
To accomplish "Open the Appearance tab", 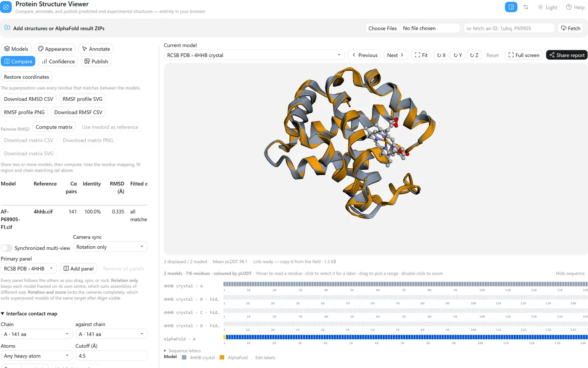I will (55, 49).
